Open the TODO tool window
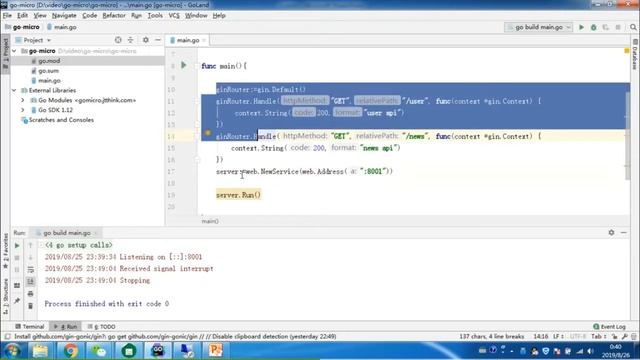Viewport: 640px width, 360px height. 102,327
